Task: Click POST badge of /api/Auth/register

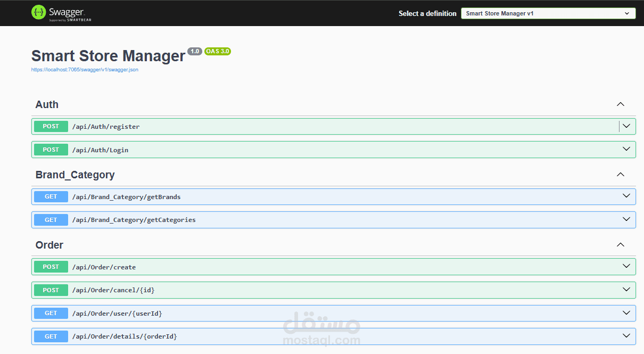Action: [51, 126]
